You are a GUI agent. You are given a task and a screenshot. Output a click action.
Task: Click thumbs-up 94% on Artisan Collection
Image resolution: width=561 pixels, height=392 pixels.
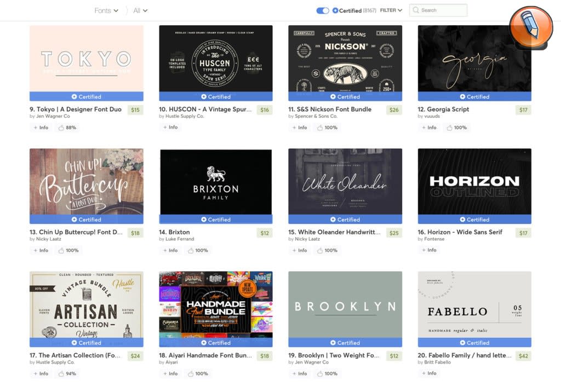point(67,373)
